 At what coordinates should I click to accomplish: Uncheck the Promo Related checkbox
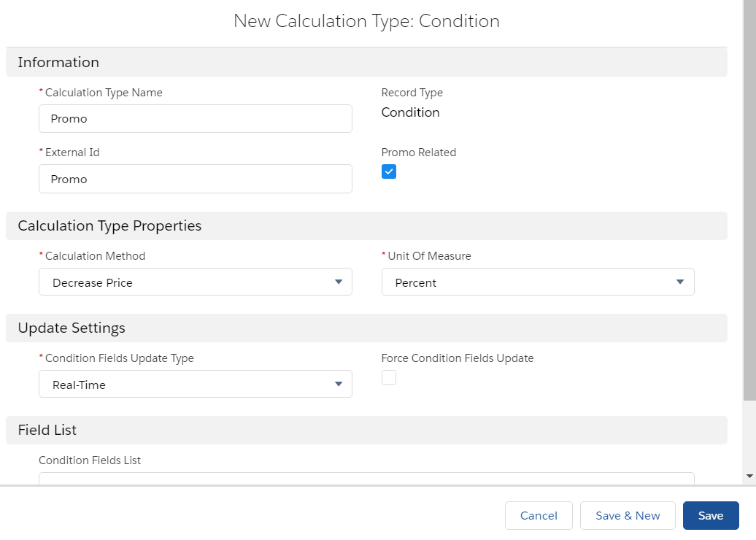(389, 171)
